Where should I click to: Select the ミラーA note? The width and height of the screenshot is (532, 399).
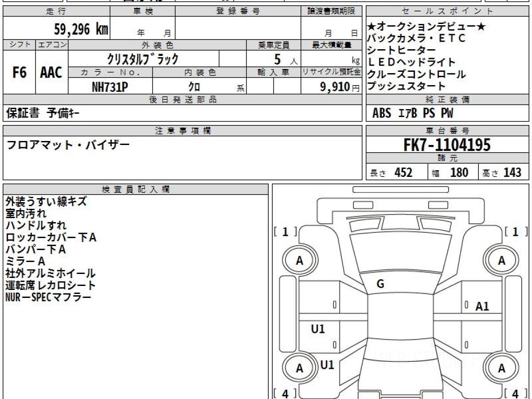(25, 262)
